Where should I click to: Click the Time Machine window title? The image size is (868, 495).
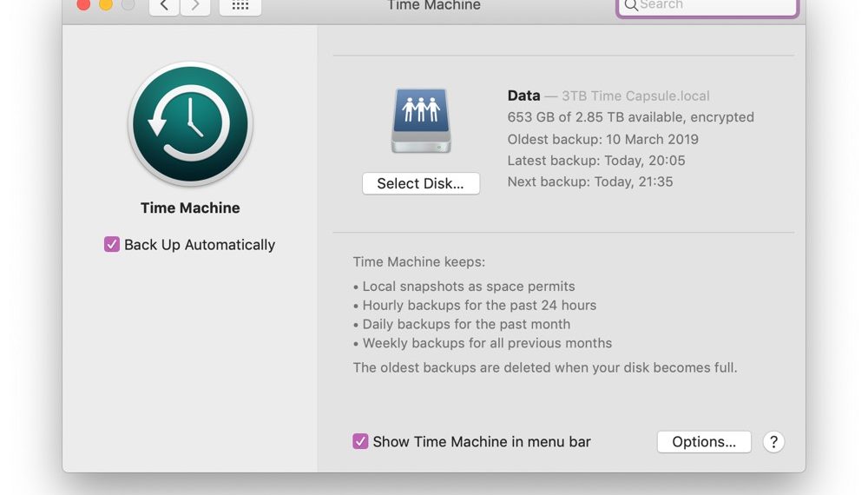(434, 5)
